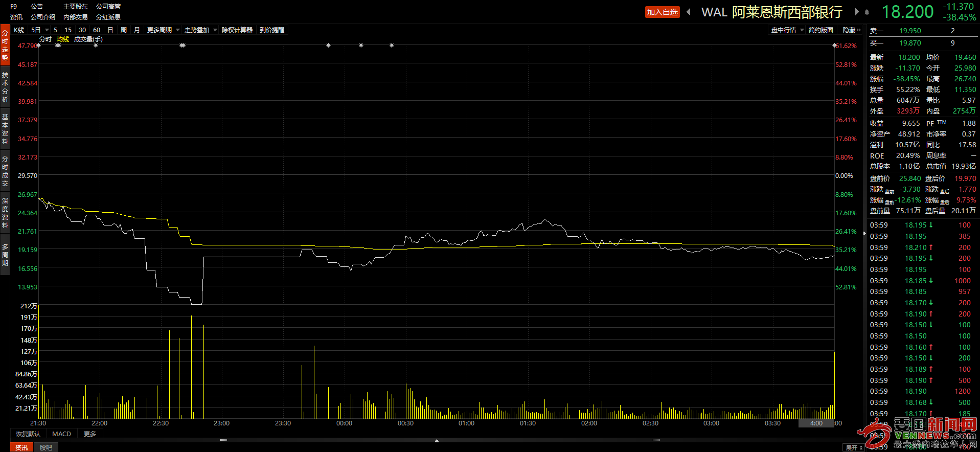Expand the trades list via 展开
Viewport: 980px width, 452px height.
pos(854,448)
